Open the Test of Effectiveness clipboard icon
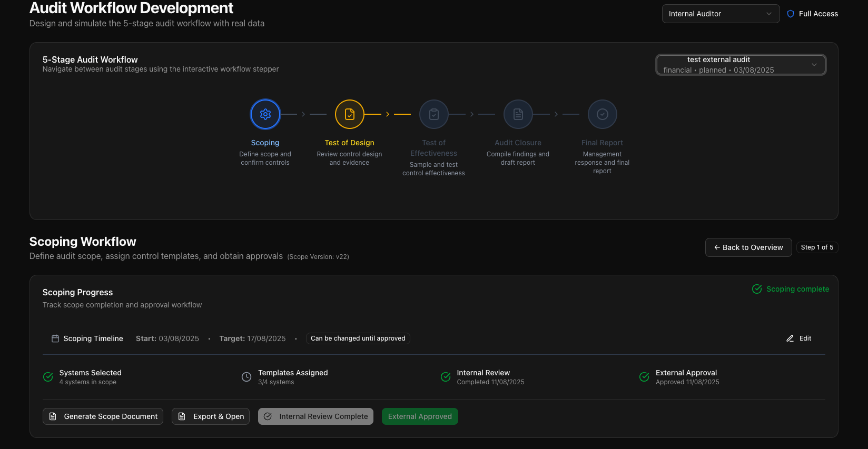This screenshot has height=449, width=868. point(434,114)
